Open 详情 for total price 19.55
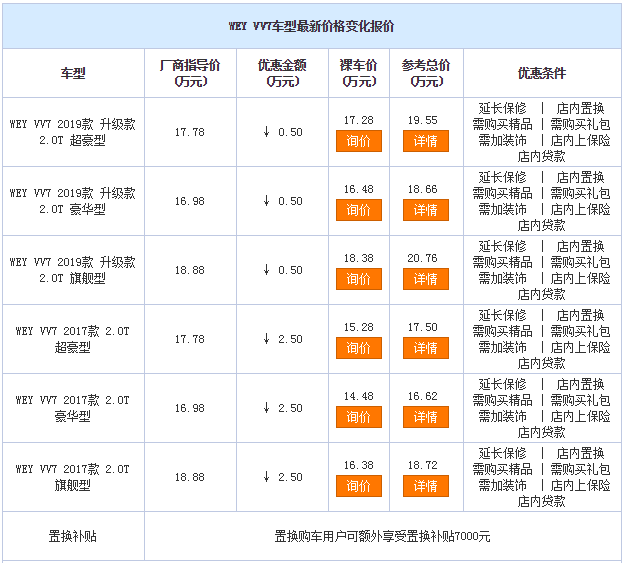The width and height of the screenshot is (625, 563). click(x=426, y=141)
